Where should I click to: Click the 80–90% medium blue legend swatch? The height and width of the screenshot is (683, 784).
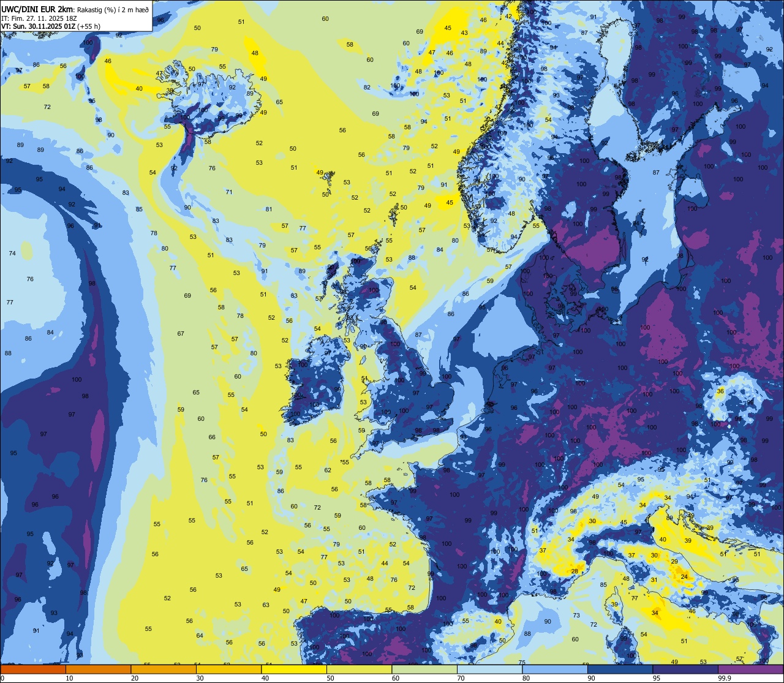coord(555,669)
